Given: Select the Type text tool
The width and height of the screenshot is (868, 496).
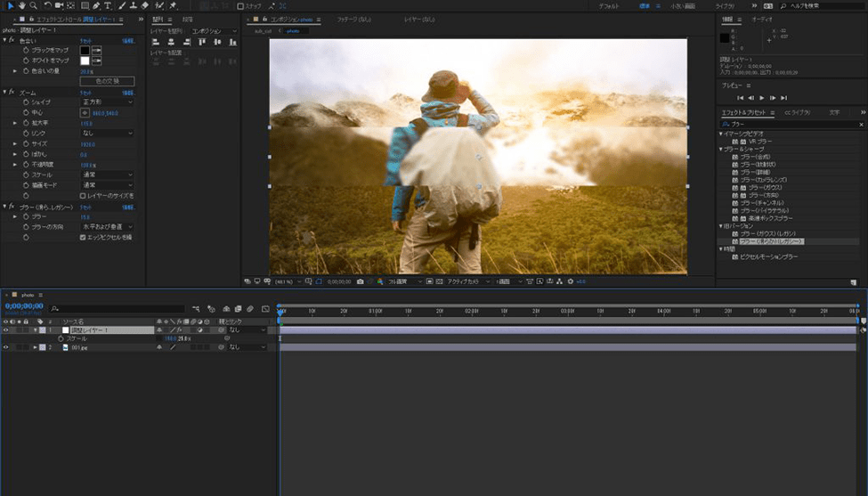Looking at the screenshot, I should click(108, 5).
